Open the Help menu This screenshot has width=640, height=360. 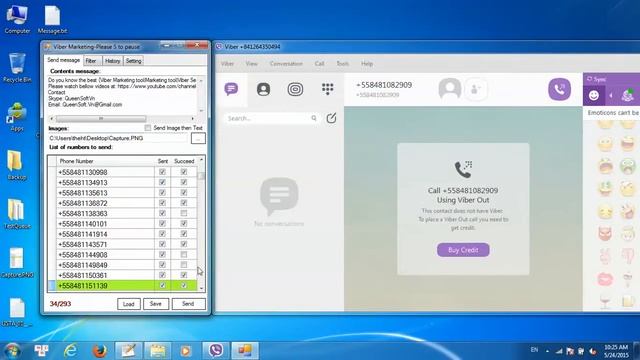pyautogui.click(x=367, y=64)
